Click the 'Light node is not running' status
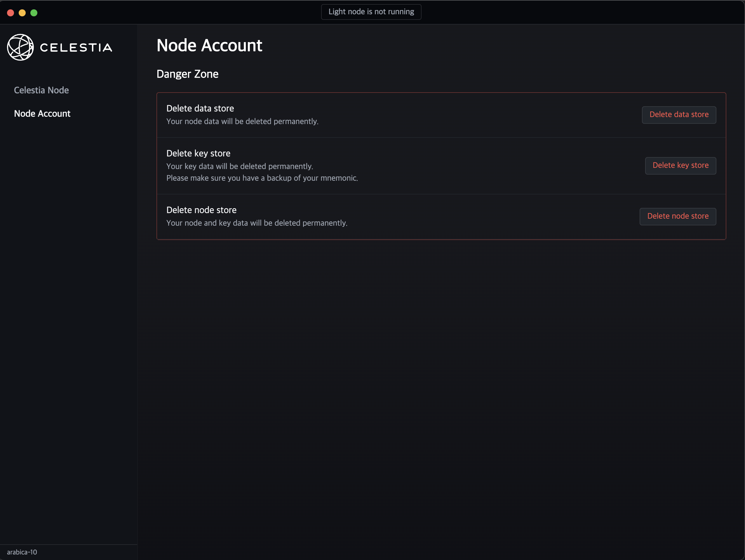Image resolution: width=745 pixels, height=560 pixels. 371,12
